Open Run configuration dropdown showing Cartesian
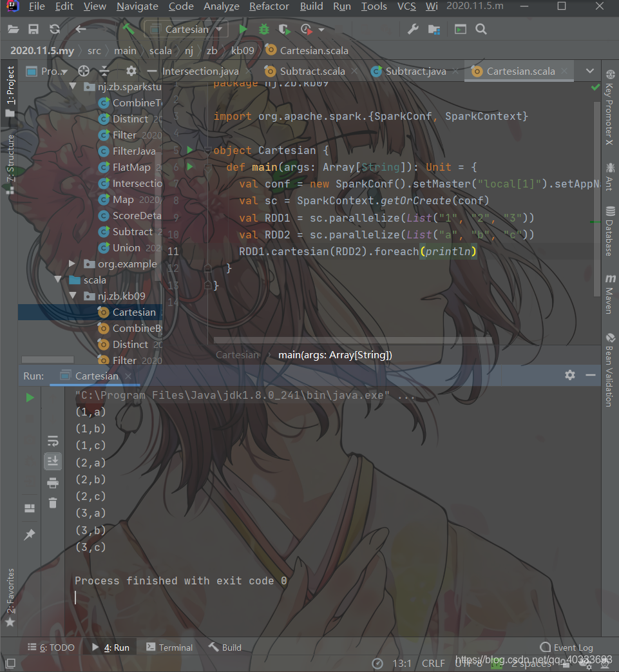This screenshot has width=619, height=672. (x=186, y=29)
